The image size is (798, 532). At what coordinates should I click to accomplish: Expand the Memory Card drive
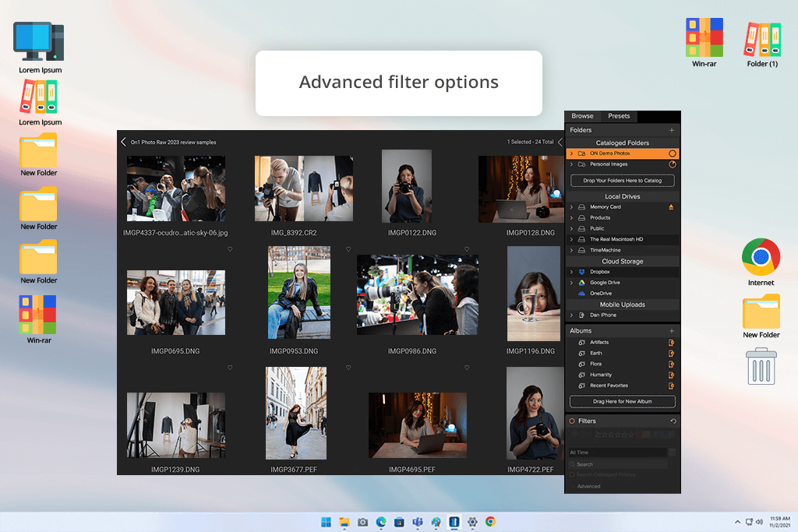pos(571,207)
